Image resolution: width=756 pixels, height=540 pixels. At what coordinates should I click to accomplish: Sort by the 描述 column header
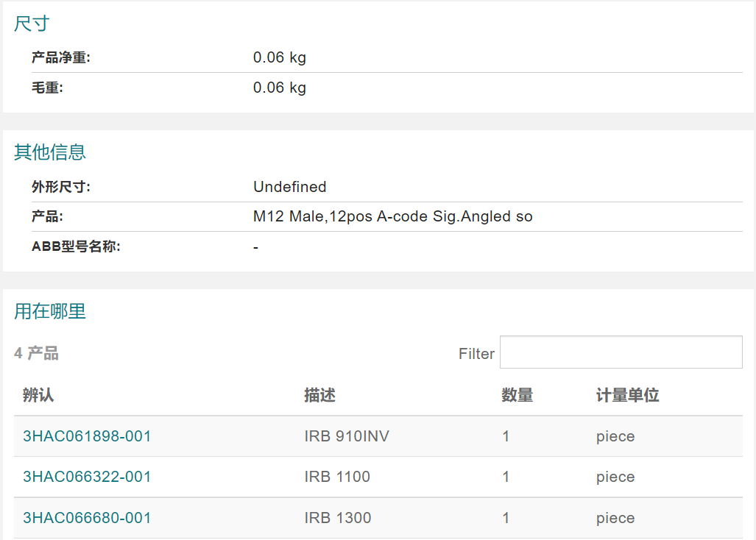point(319,395)
